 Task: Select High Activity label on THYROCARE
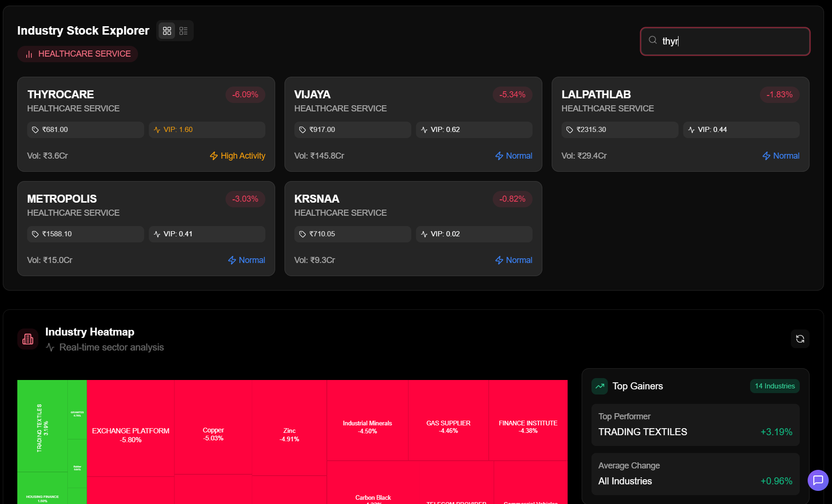coord(243,156)
